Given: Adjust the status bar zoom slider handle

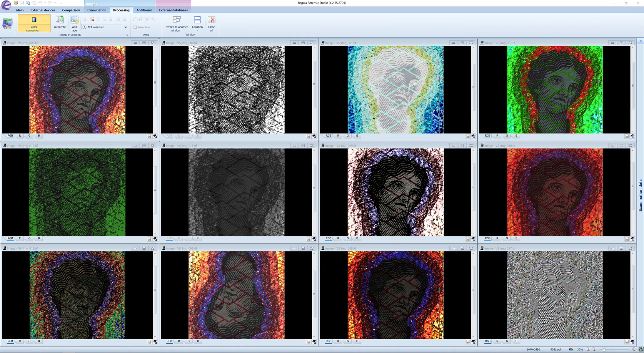Looking at the screenshot, I should [604, 349].
